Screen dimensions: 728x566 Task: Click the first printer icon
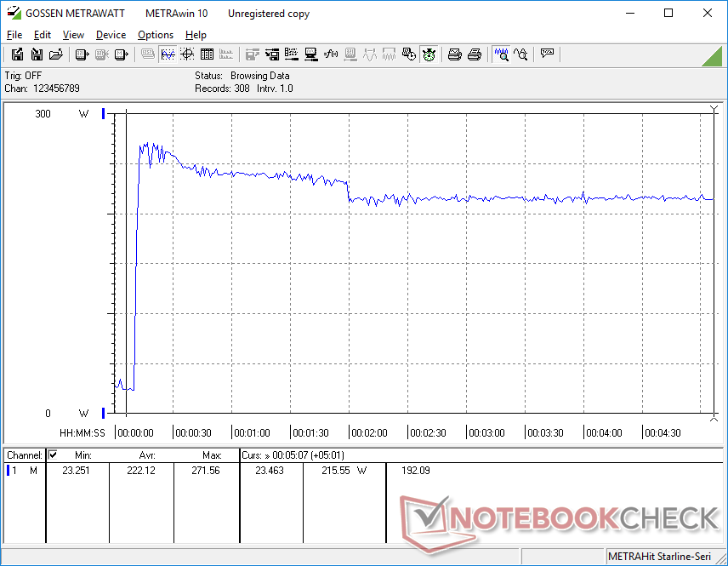tap(454, 54)
